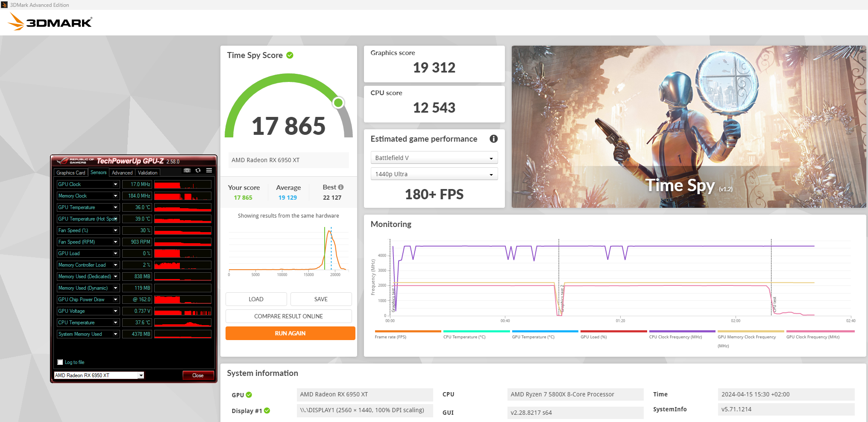Open the Battlefield V game dropdown
This screenshot has width=868, height=422.
pyautogui.click(x=434, y=158)
